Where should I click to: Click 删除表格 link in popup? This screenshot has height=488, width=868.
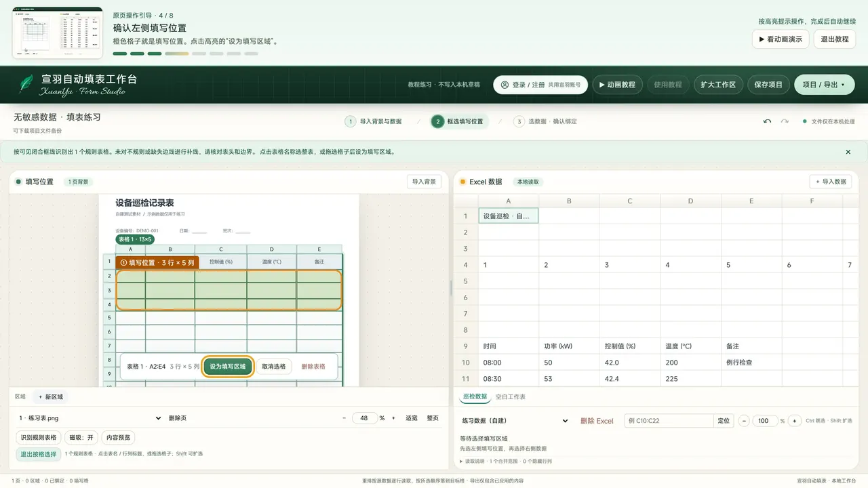coord(313,367)
